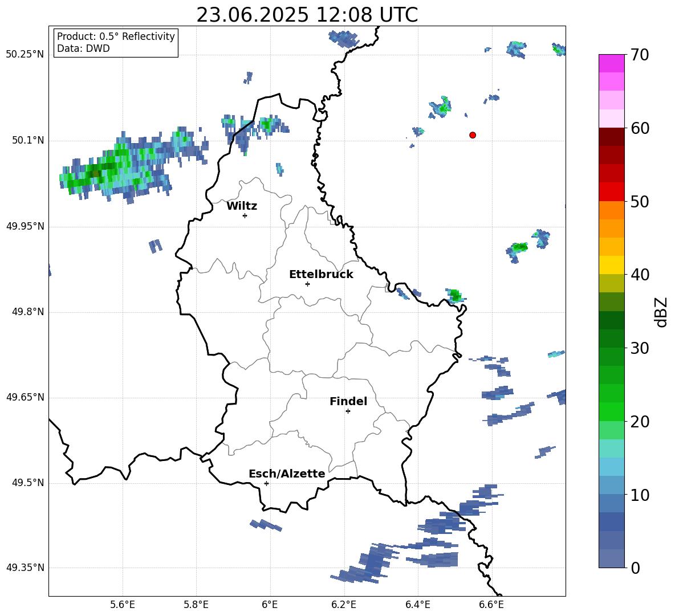Click the 20 label on colorbar
The width and height of the screenshot is (675, 616).
pos(640,422)
